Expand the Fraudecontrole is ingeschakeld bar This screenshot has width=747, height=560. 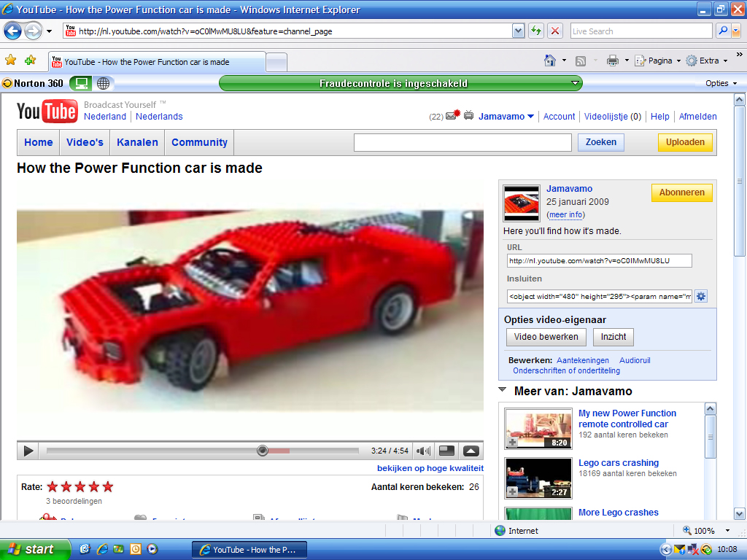575,83
